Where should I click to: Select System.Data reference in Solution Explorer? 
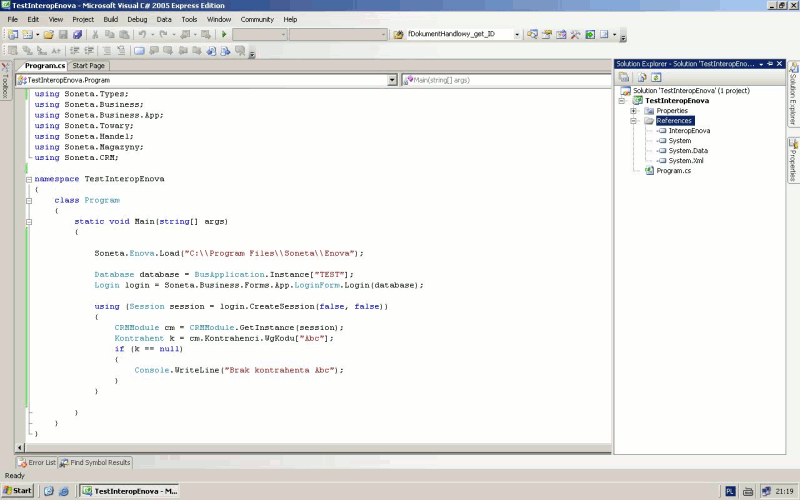(688, 151)
